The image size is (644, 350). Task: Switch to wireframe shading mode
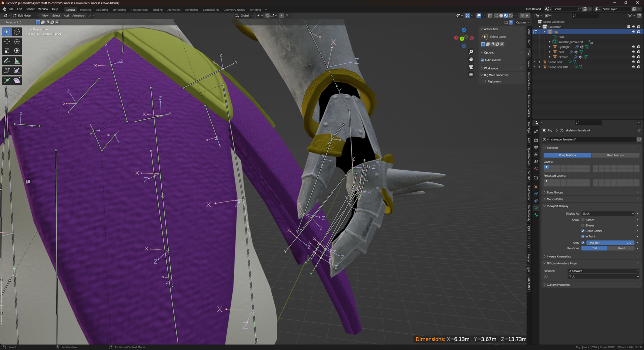(x=496, y=15)
